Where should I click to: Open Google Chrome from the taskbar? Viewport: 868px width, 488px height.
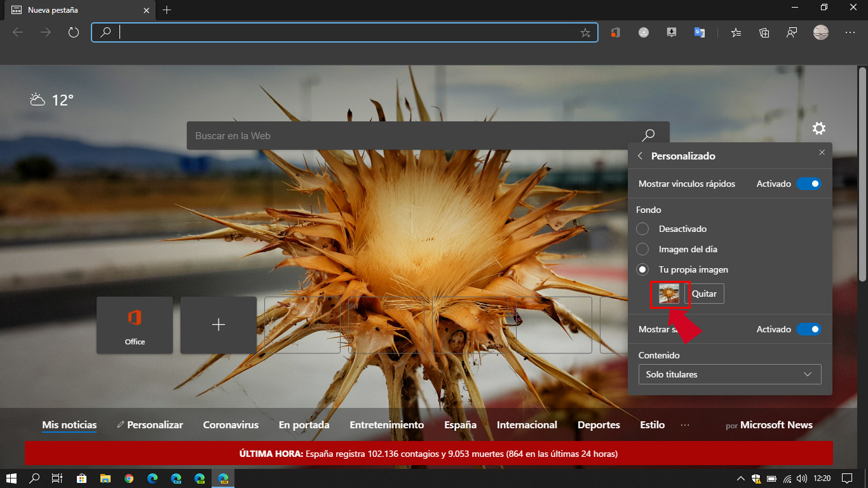[x=130, y=478]
